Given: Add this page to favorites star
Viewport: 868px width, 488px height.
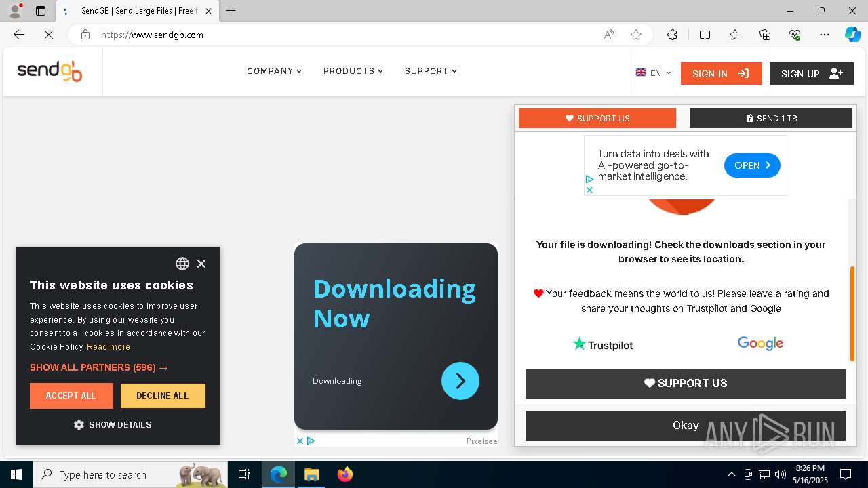Looking at the screenshot, I should [636, 35].
